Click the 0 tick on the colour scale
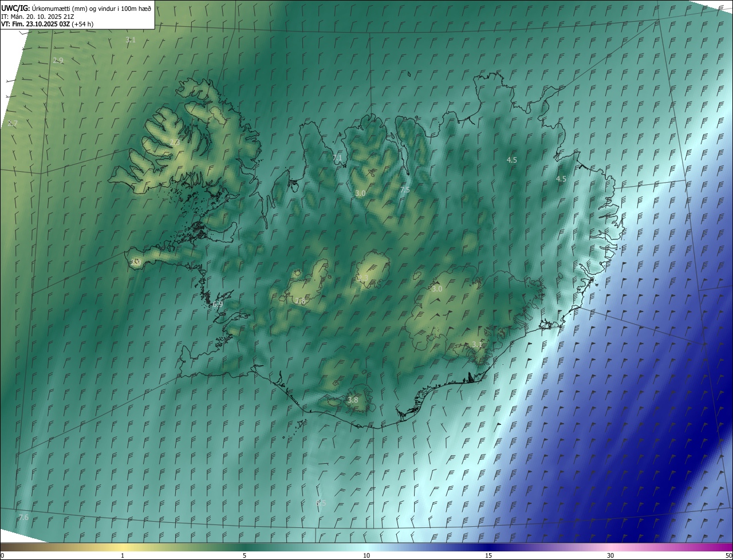733x560 pixels. [2, 555]
